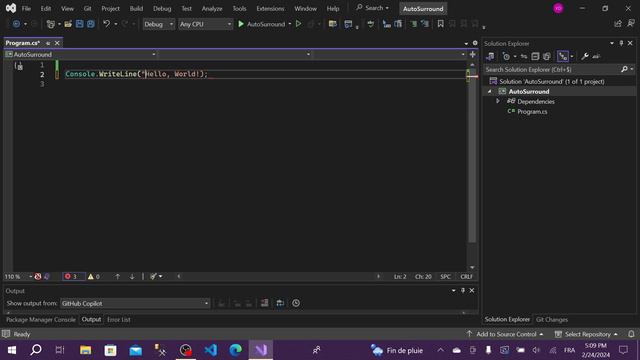The image size is (640, 360).
Task: Click the Save All icon
Action: [91, 24]
